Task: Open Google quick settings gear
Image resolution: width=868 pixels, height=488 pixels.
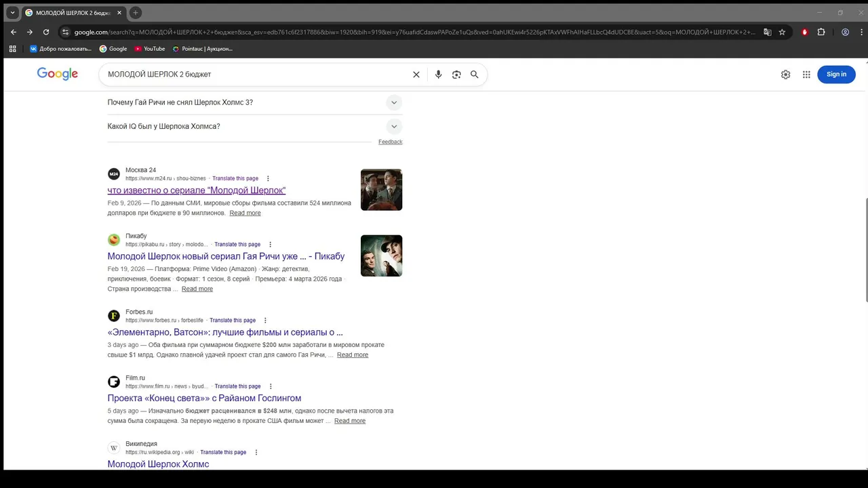Action: [x=785, y=75]
